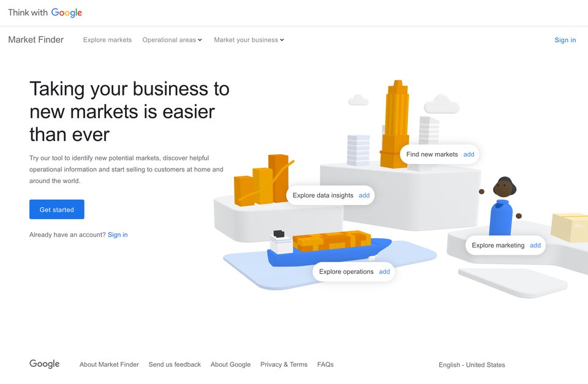The image size is (588, 384).
Task: Click add on Find new markets pill
Action: click(469, 154)
